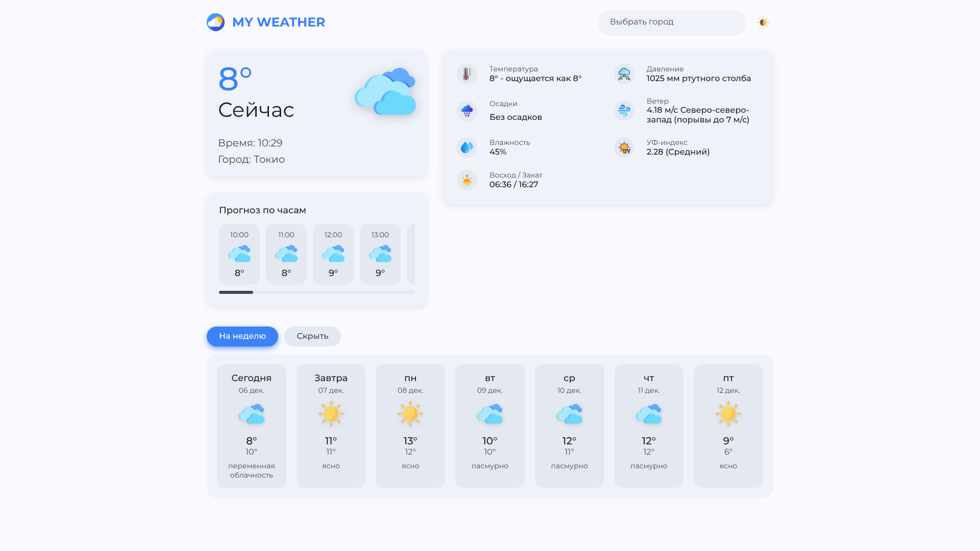
Task: Click the sun icon in пн card
Action: pyautogui.click(x=410, y=414)
